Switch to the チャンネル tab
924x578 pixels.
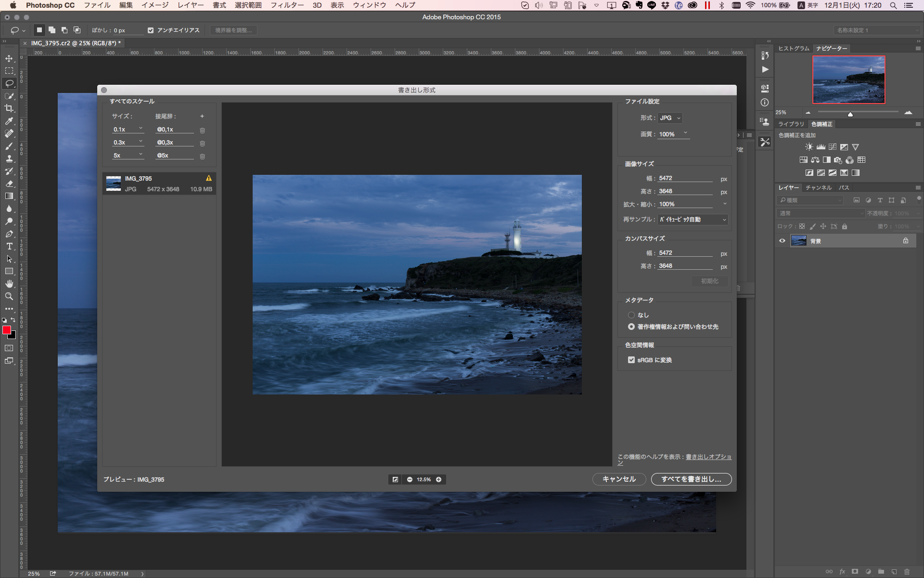818,188
